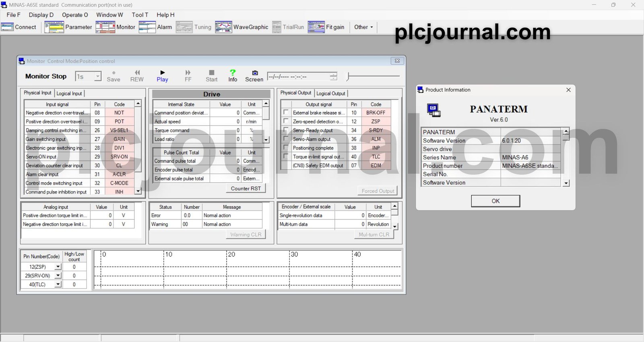
Task: Click the green Info question icon
Action: click(233, 72)
